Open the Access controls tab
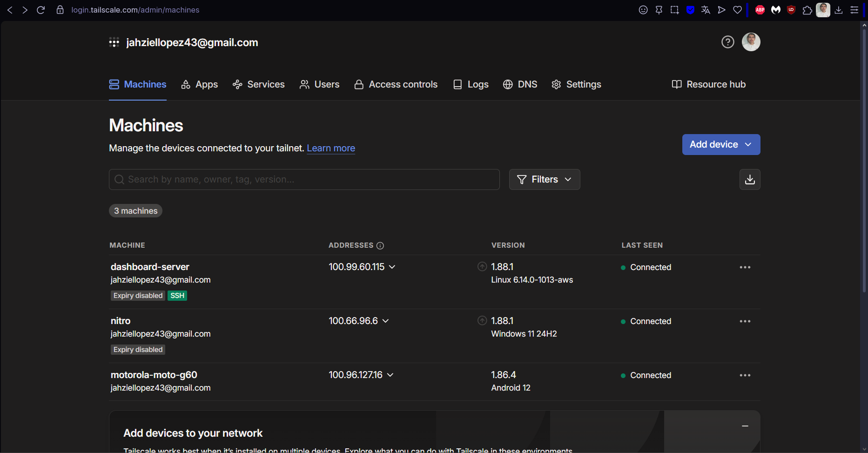The height and width of the screenshot is (453, 868). pyautogui.click(x=396, y=84)
